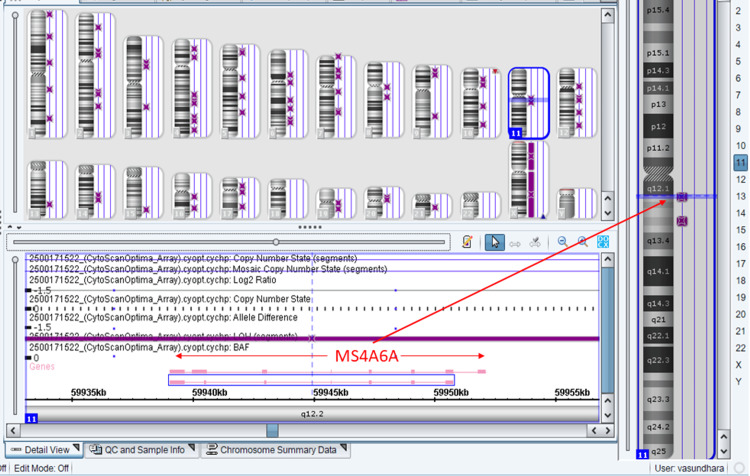Click the Detail View tab's detach triangle
Image resolution: width=750 pixels, height=476 pixels.
point(76,448)
